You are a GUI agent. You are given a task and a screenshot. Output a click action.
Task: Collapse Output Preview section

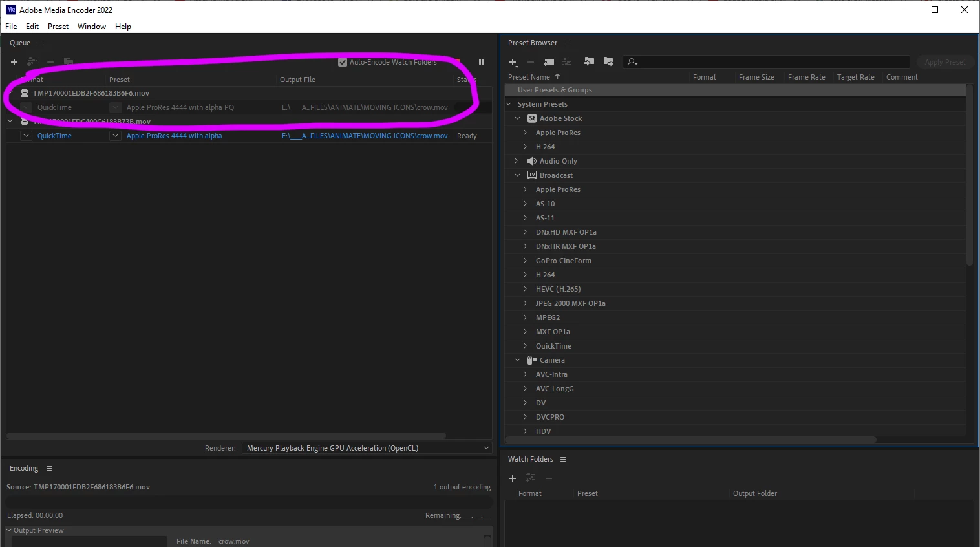point(9,530)
